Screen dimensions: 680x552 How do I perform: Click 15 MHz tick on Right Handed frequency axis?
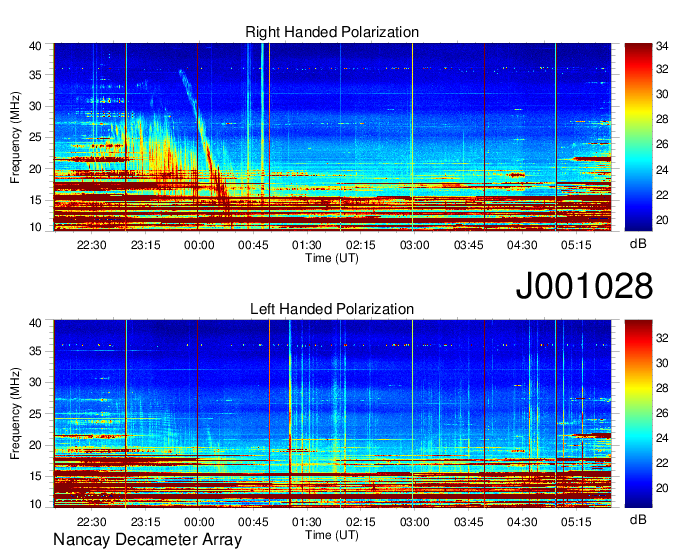pos(35,200)
